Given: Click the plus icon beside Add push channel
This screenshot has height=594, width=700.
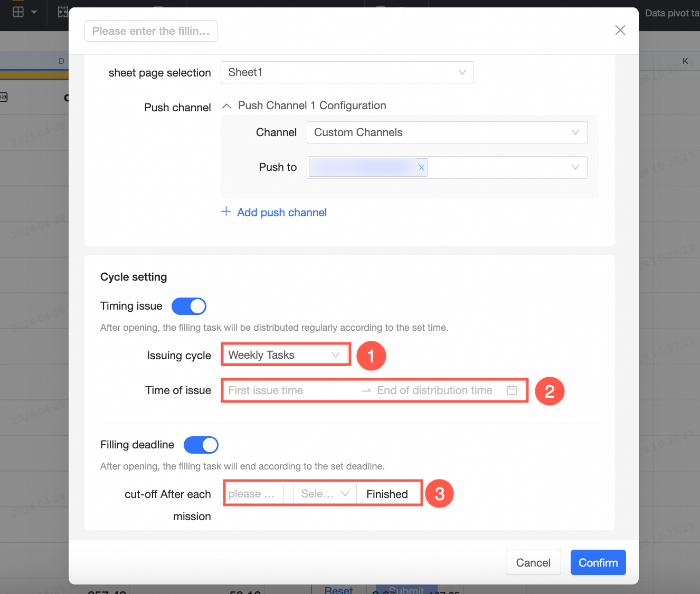Looking at the screenshot, I should tap(226, 212).
